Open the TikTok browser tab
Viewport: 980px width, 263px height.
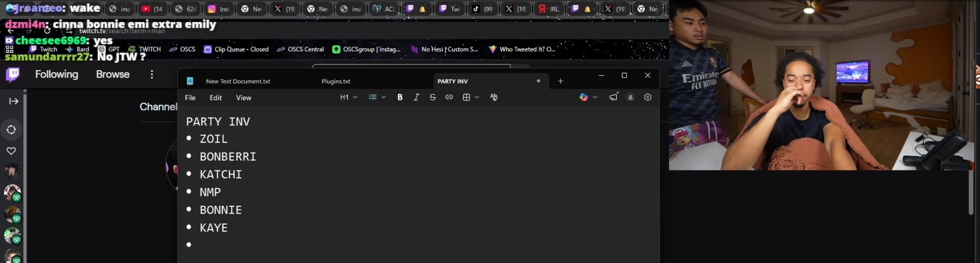click(483, 9)
